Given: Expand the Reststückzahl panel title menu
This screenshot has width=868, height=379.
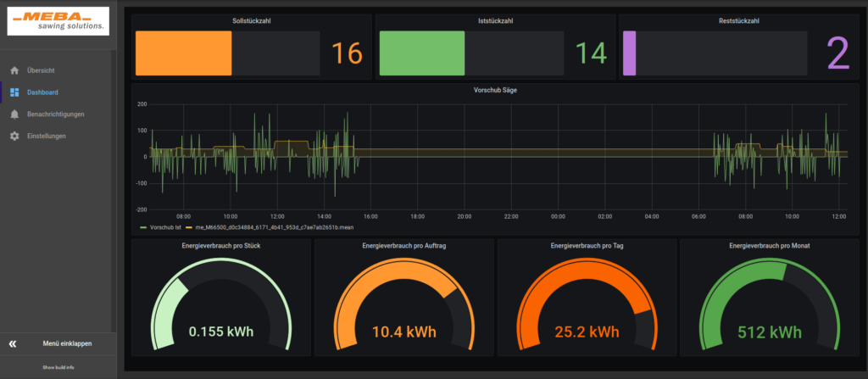Looking at the screenshot, I should click(738, 20).
